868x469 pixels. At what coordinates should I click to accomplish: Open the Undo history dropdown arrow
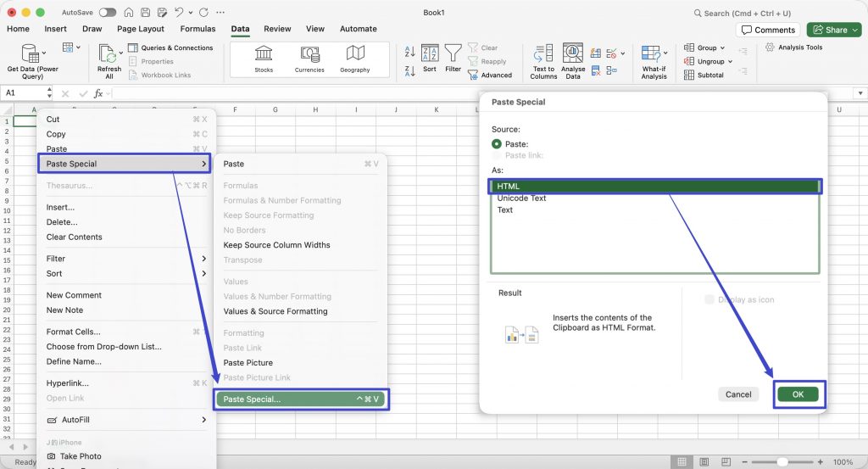(191, 12)
